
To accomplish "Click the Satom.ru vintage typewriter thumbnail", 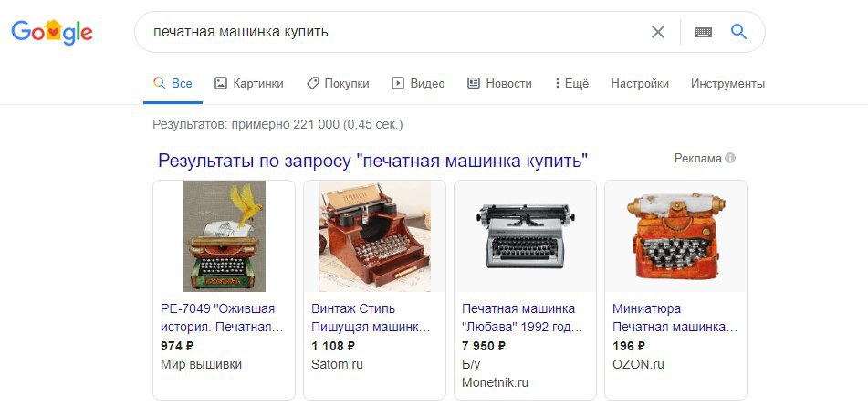I will point(375,236).
